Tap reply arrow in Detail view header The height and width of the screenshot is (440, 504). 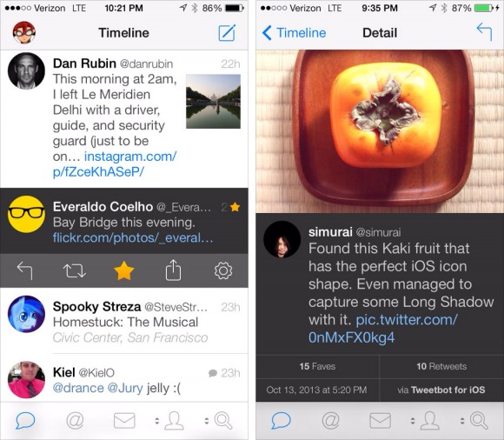point(484,32)
